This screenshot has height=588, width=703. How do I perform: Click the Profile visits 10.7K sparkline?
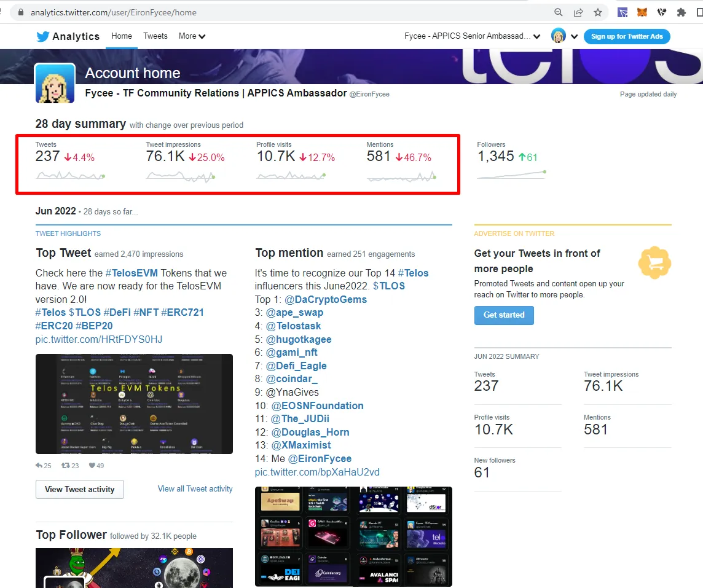click(291, 176)
